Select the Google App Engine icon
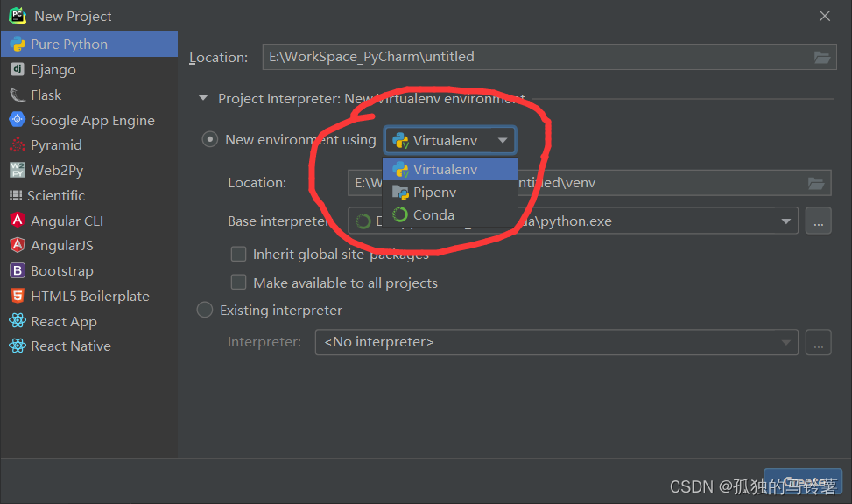Viewport: 852px width, 504px height. pos(18,120)
